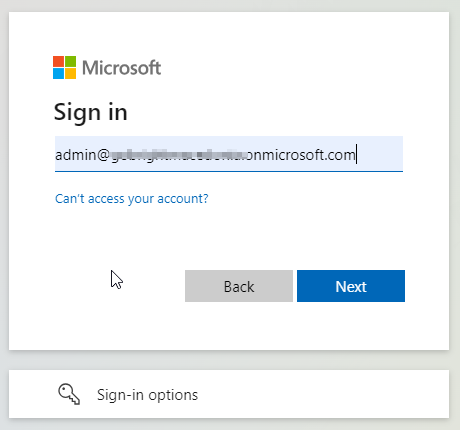The image size is (460, 430).
Task: Click the Microsoft four-square logo
Action: click(x=64, y=67)
